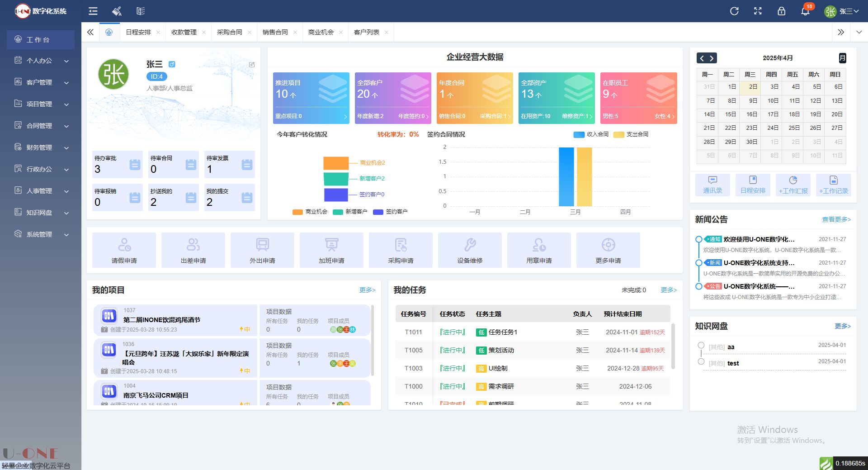This screenshot has height=470, width=868.
Task: Expand 项目管理 sidebar menu
Action: (x=41, y=104)
